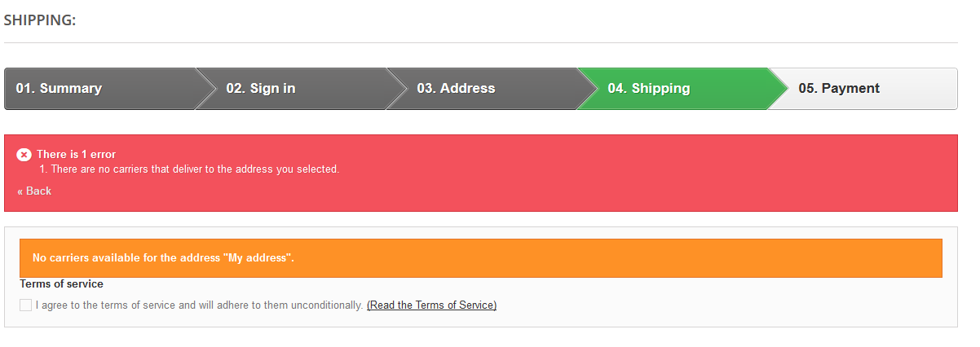
Task: Return to the 02. Sign in step
Action: coord(261,89)
